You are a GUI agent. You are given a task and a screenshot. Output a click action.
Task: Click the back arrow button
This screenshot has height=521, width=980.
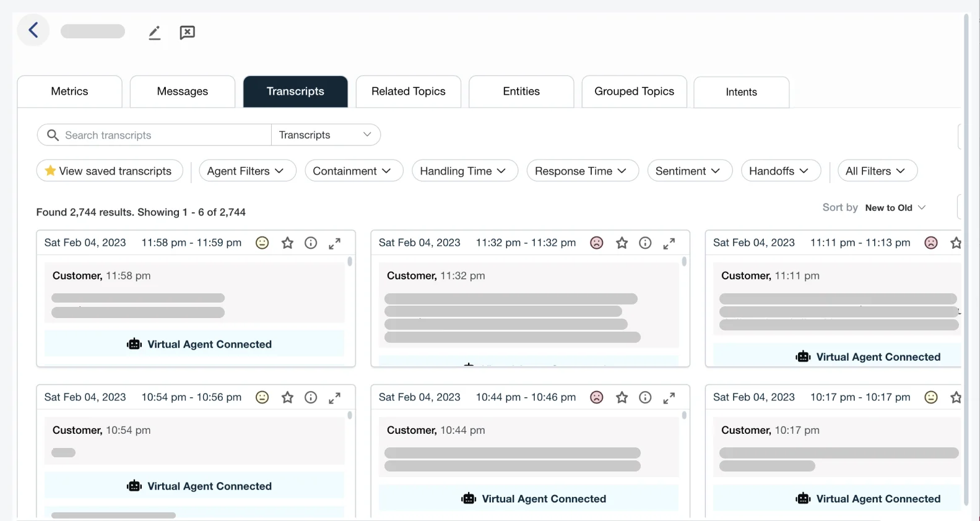pyautogui.click(x=33, y=30)
